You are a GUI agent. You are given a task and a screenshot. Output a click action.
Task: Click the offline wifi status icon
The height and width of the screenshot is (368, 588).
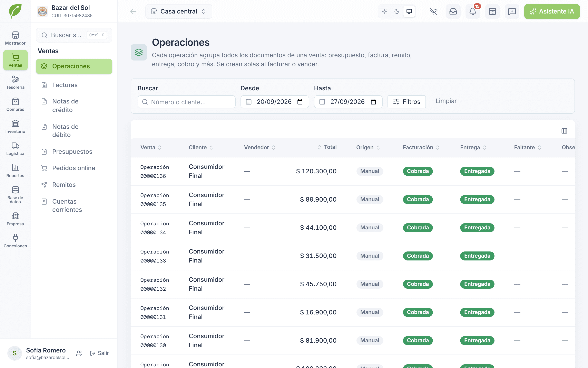(433, 11)
